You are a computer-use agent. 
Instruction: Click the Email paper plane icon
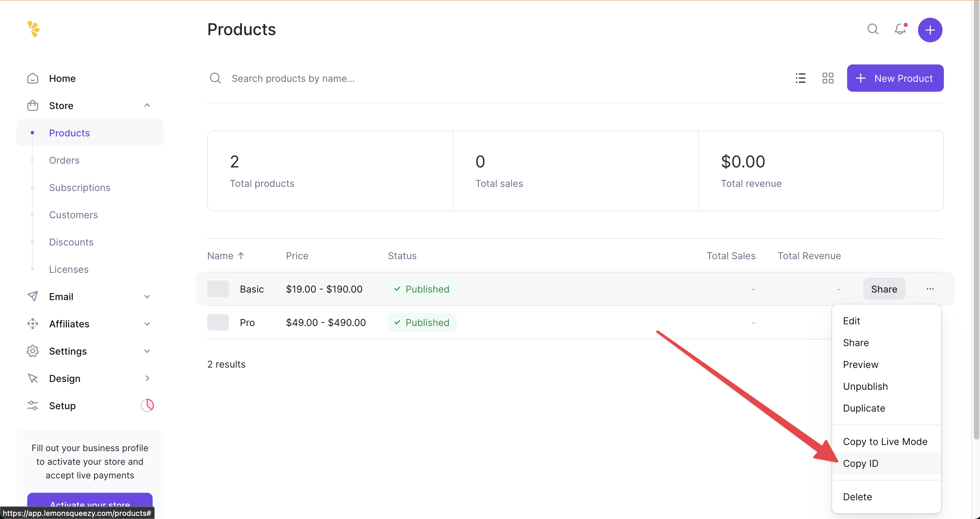pyautogui.click(x=33, y=296)
